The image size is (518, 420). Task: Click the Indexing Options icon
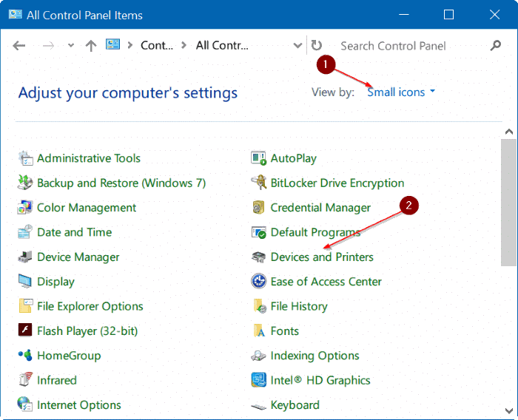point(259,356)
